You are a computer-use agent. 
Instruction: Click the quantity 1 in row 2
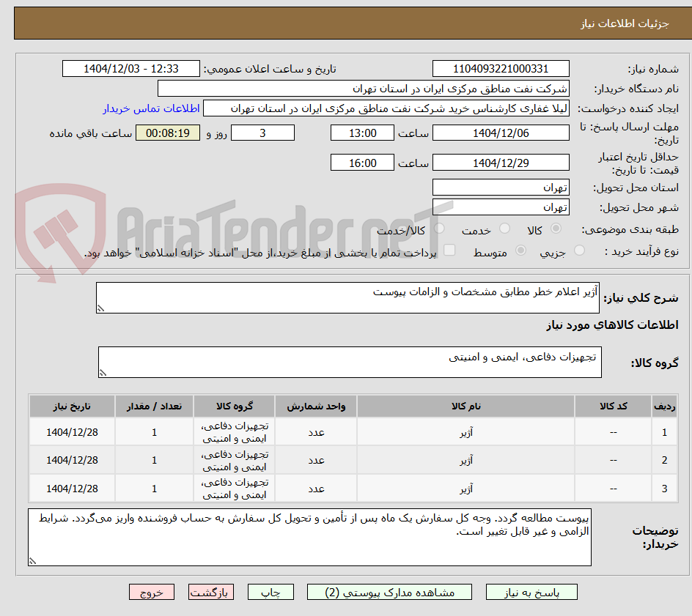[x=155, y=460]
